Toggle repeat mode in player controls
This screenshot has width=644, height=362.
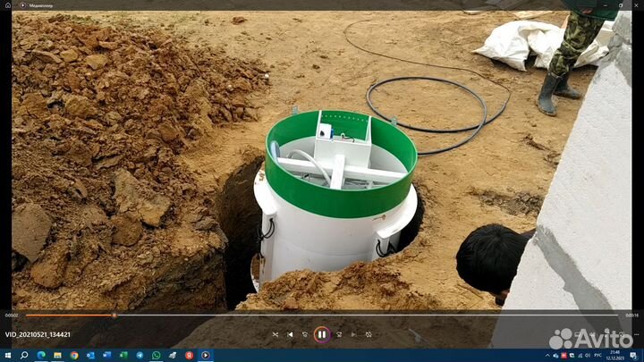point(369,334)
